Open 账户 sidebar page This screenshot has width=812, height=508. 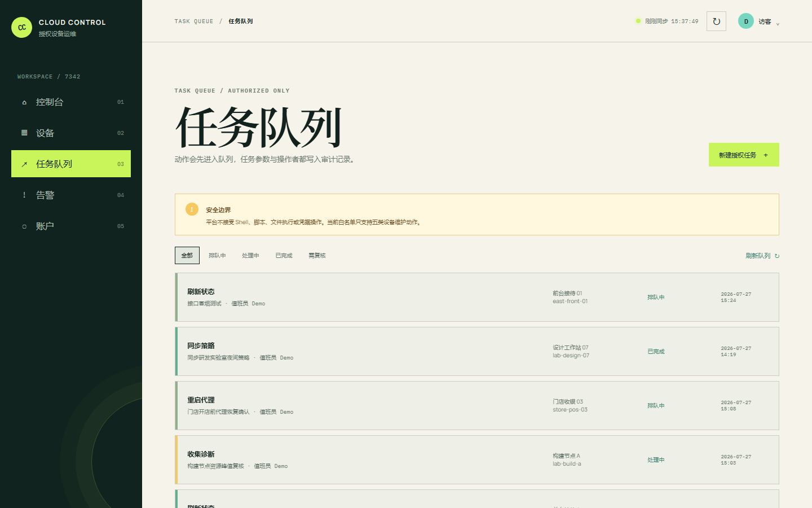click(71, 226)
